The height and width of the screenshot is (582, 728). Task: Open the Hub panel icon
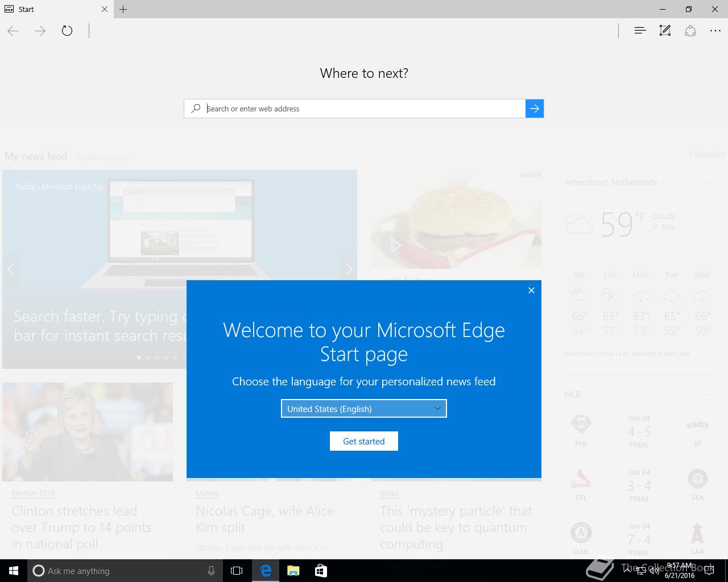coord(640,31)
